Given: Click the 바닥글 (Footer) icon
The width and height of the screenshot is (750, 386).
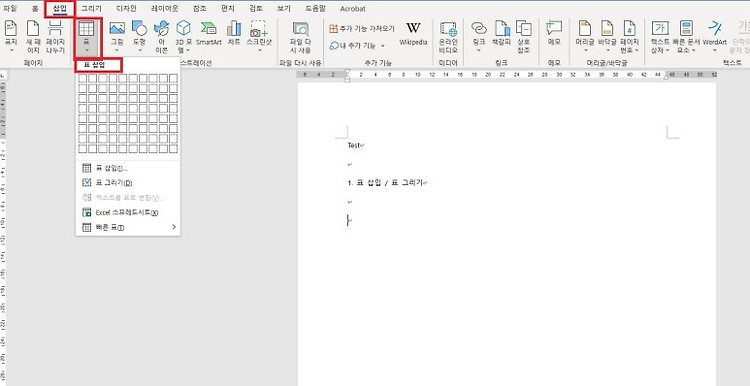Looking at the screenshot, I should point(607,29).
